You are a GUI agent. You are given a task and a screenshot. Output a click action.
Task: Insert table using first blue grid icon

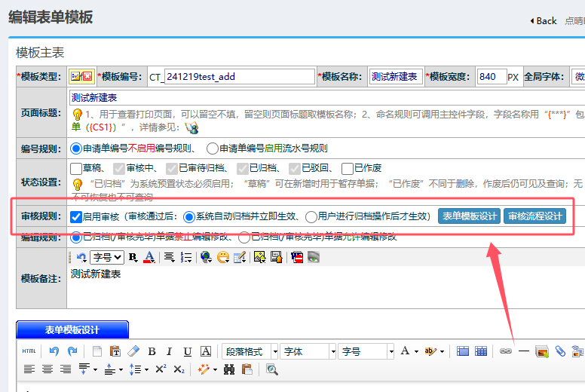pyautogui.click(x=463, y=351)
